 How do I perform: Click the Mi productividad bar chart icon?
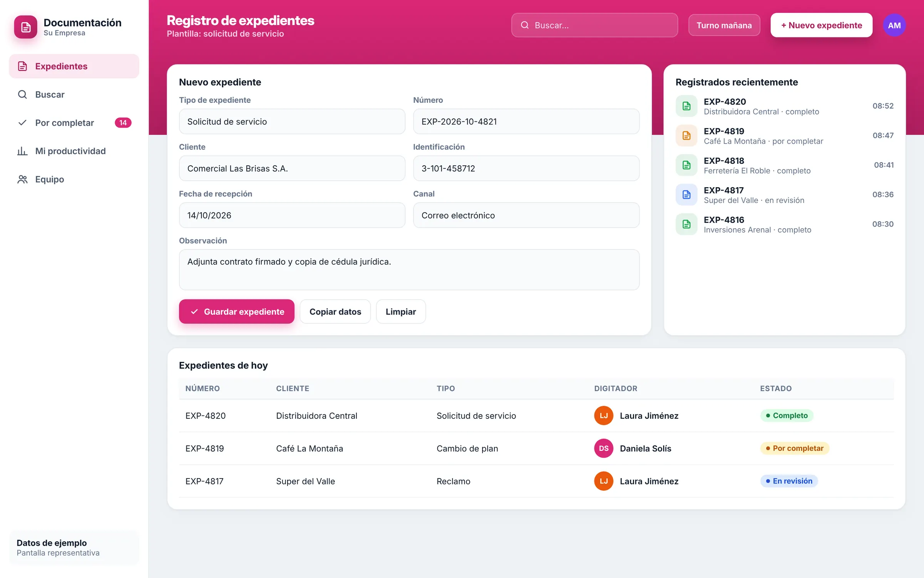coord(22,151)
